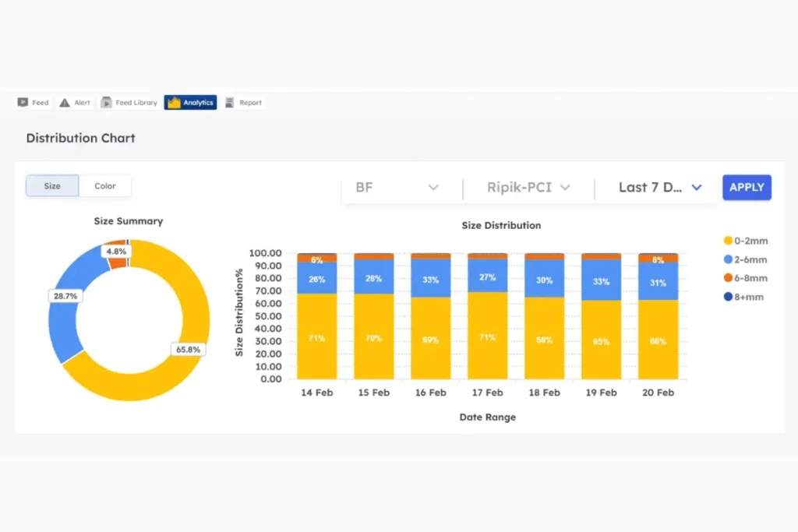Click the Alert warning triangle icon
Image resolution: width=798 pixels, height=532 pixels.
(x=65, y=103)
